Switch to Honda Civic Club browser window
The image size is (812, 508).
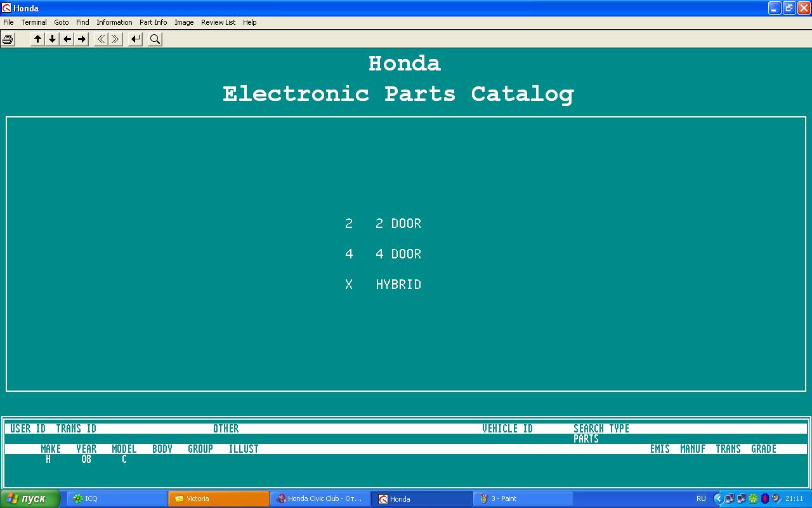320,498
